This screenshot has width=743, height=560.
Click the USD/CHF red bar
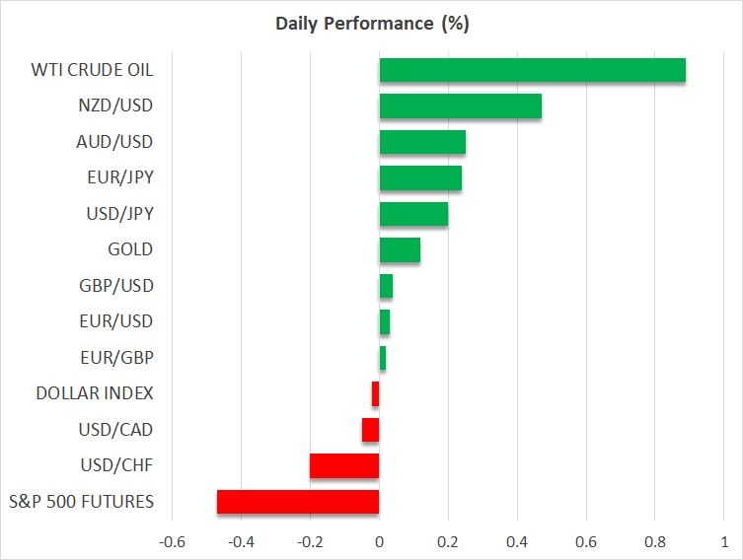pos(344,465)
